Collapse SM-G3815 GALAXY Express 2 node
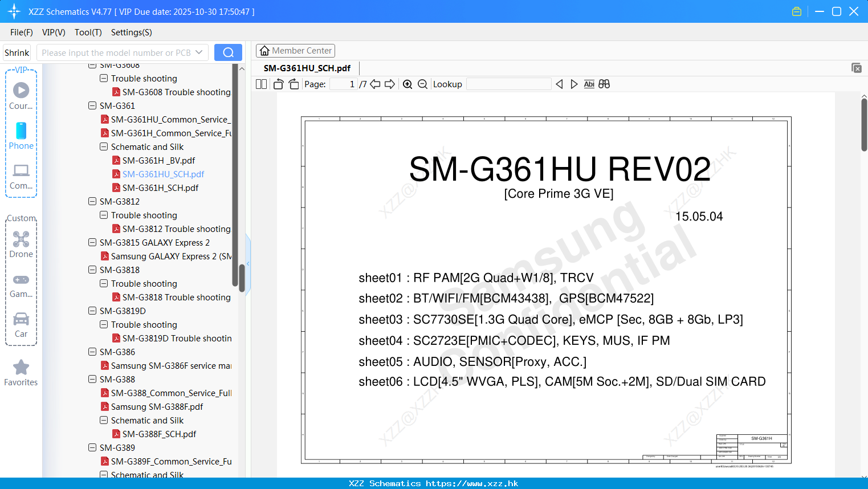Image resolution: width=868 pixels, height=489 pixels. [x=92, y=242]
